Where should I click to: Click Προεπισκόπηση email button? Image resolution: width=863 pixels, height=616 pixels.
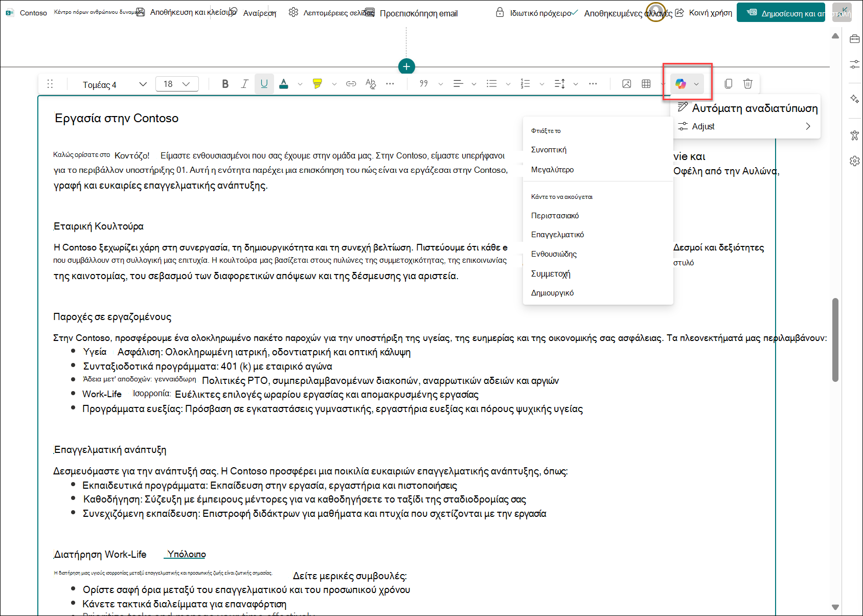412,13
